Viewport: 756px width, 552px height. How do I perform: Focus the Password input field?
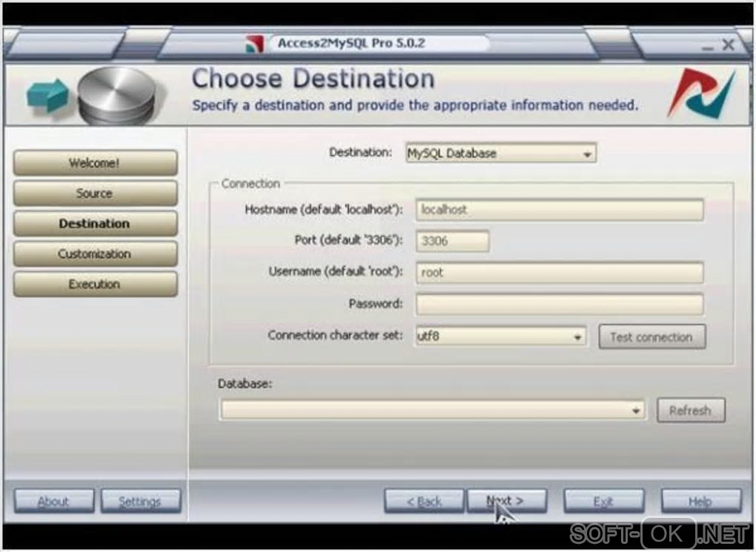point(560,305)
